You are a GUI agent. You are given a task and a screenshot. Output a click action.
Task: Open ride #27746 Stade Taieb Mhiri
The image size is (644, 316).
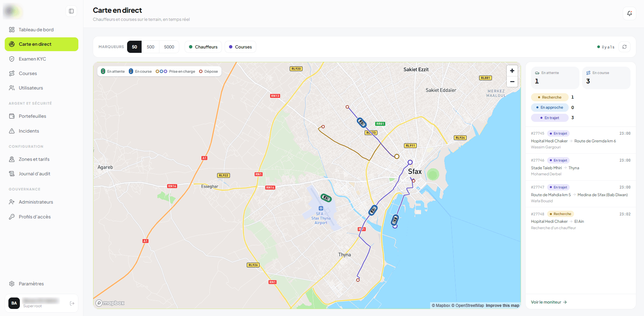580,167
